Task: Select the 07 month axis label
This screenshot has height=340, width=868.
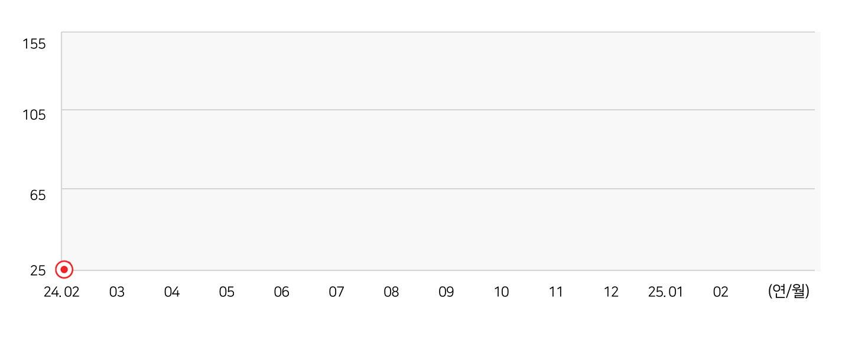Action: pyautogui.click(x=337, y=292)
